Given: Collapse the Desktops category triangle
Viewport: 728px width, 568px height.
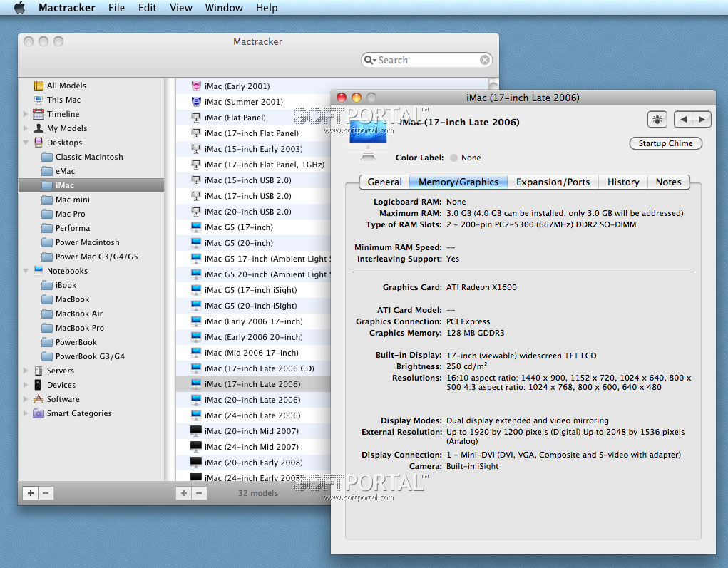Looking at the screenshot, I should [x=26, y=143].
